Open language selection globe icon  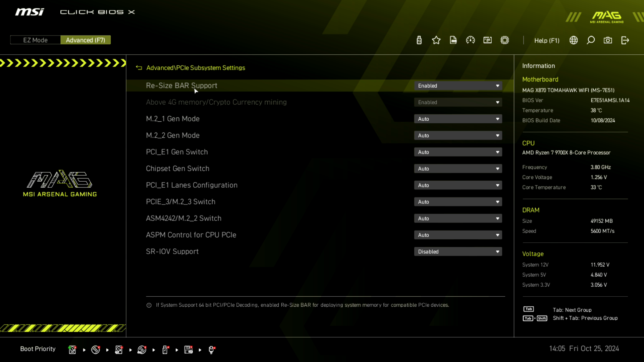(x=574, y=40)
